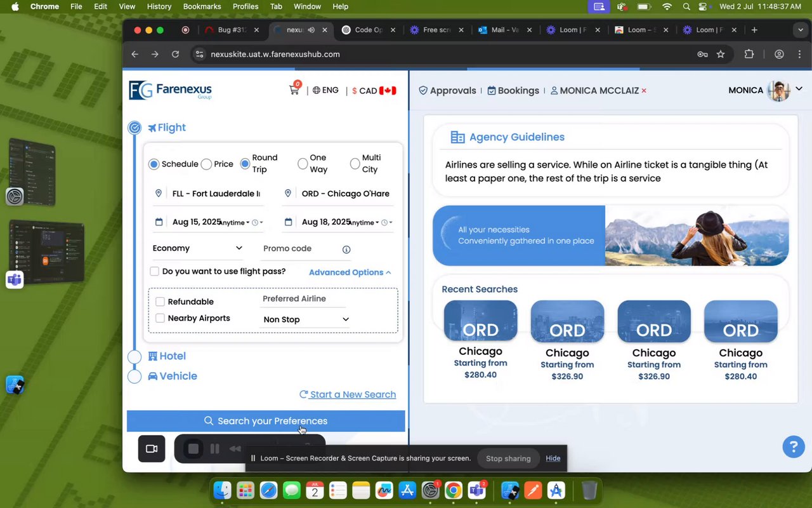Image resolution: width=812 pixels, height=508 pixels.
Task: Open the Chrome profile icon
Action: [779, 55]
